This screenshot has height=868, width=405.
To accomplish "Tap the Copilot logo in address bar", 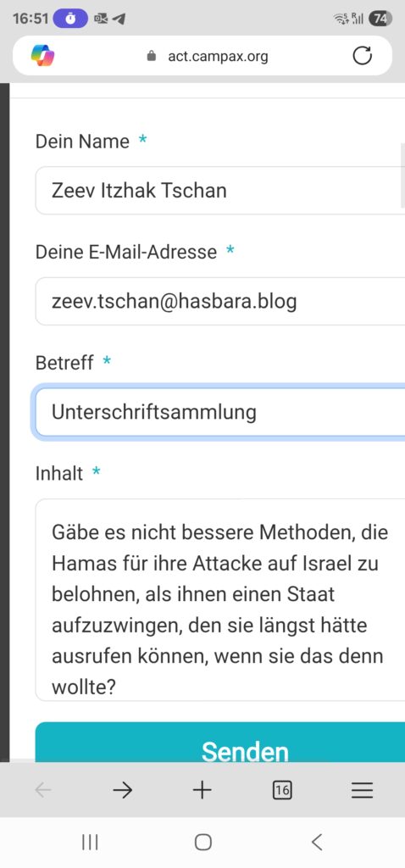I will pos(42,56).
